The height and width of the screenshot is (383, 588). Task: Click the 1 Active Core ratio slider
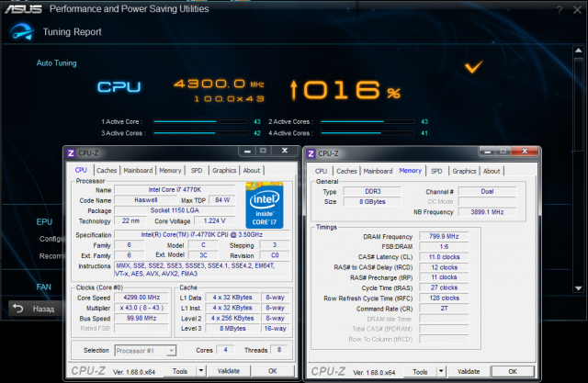tap(200, 122)
